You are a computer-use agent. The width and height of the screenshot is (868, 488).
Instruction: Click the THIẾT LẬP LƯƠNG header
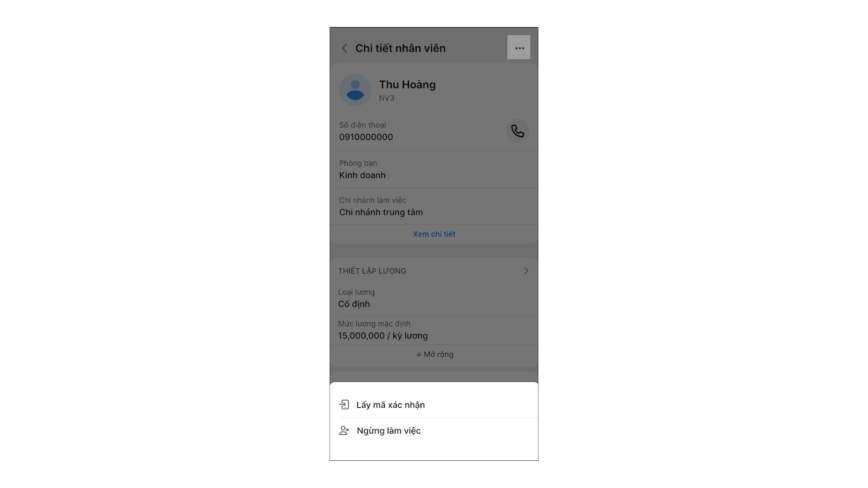pyautogui.click(x=372, y=271)
